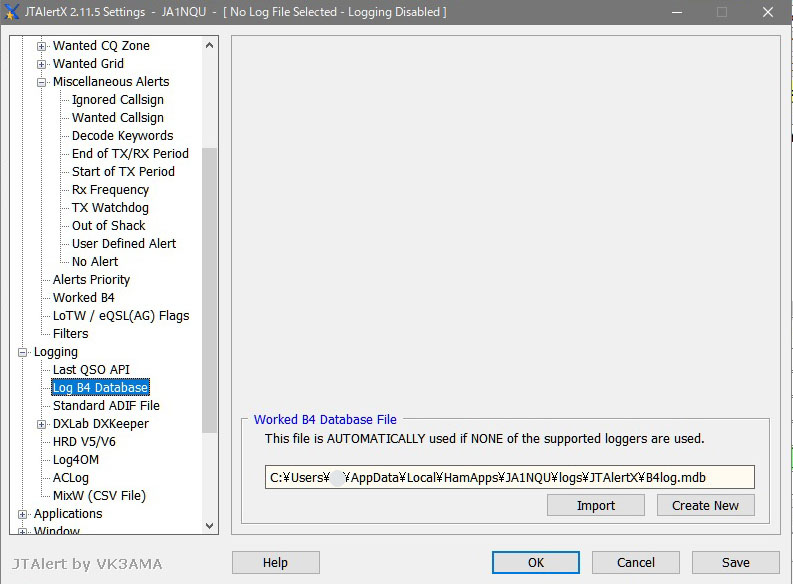Click the JTAlertX app icon in title bar
The width and height of the screenshot is (793, 584).
[x=12, y=12]
